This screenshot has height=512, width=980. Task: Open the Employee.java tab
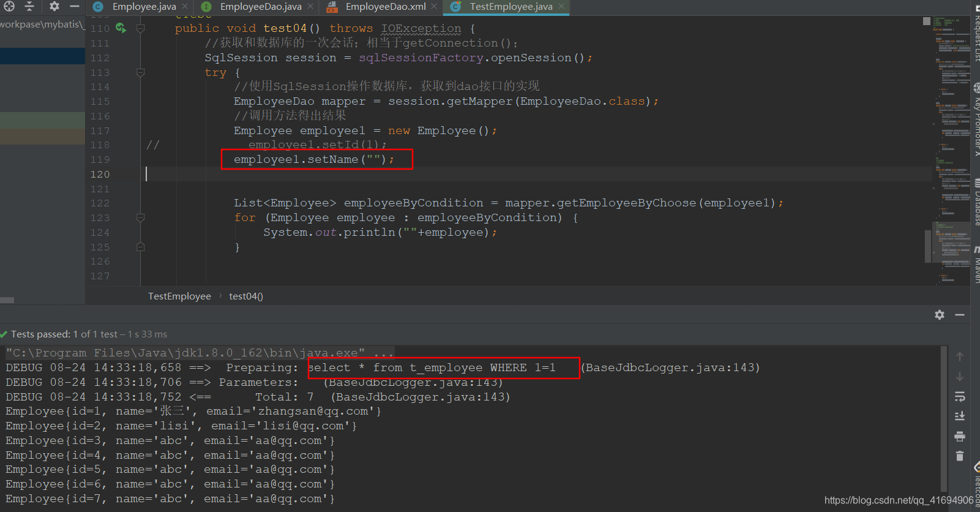tap(144, 7)
